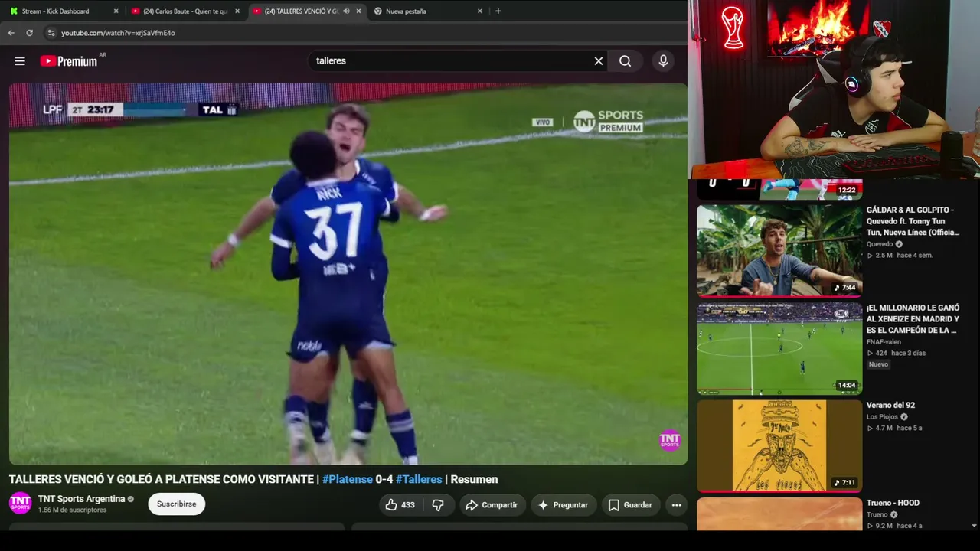
Task: Share the video with Compartir
Action: click(x=492, y=505)
